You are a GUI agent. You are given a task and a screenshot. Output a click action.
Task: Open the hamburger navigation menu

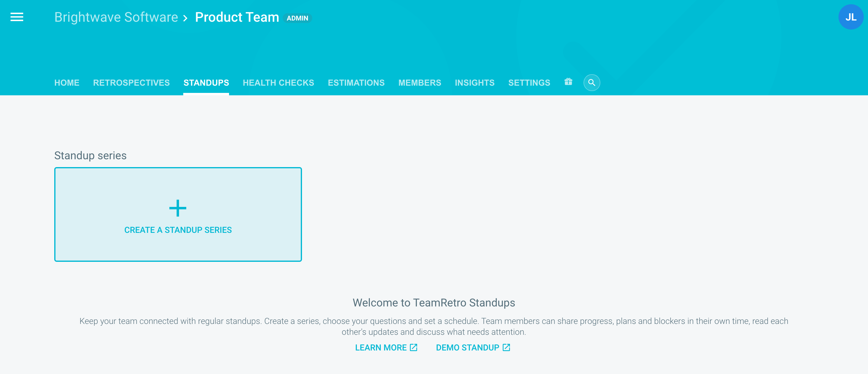pos(17,17)
